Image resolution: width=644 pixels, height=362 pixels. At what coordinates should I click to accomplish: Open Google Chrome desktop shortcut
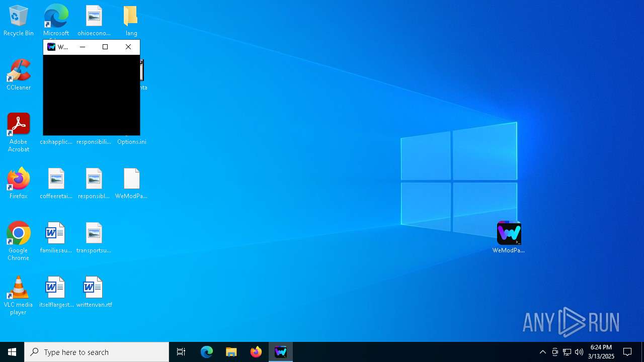pos(19,241)
